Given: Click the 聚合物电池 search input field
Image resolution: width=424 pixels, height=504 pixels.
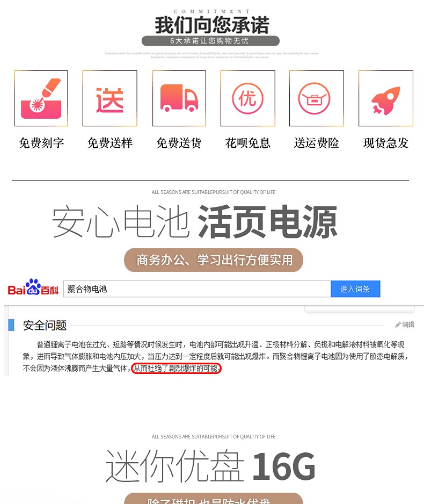Looking at the screenshot, I should point(197,289).
